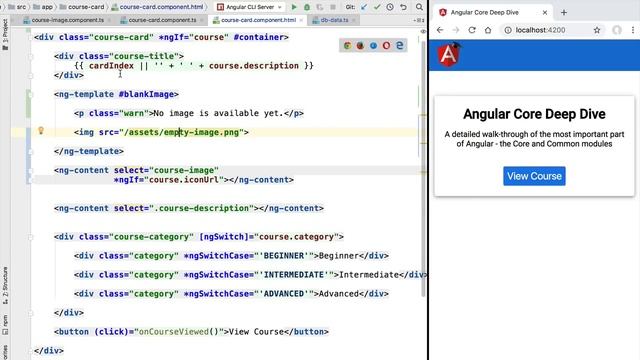Reload the localhost page
The height and width of the screenshot is (360, 640).
[x=472, y=30]
